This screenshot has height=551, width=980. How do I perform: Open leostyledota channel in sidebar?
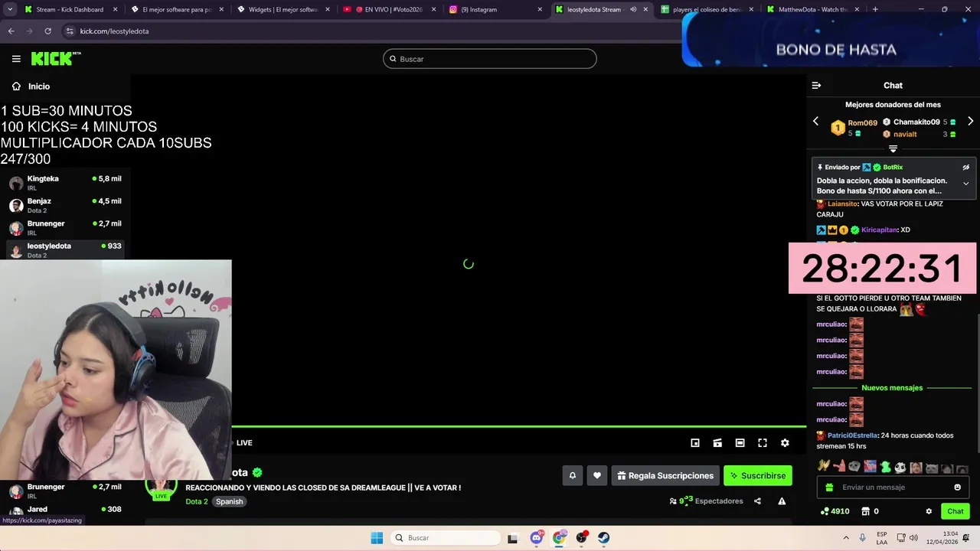[65, 249]
